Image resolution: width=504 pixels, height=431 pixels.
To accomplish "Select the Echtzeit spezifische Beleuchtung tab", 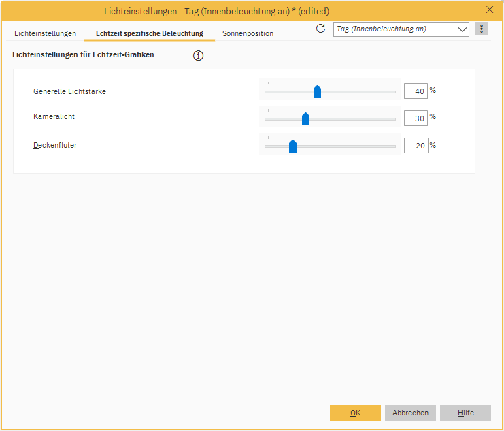I will click(150, 33).
